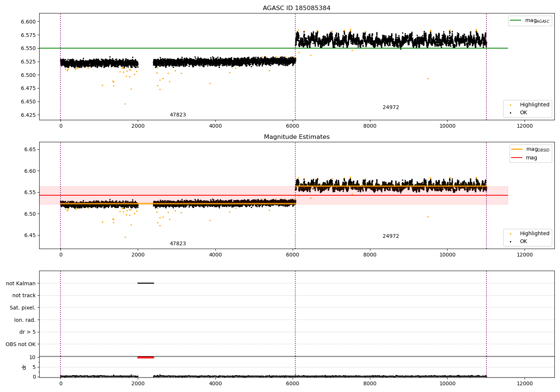Click the 6.45 y-axis tick in middle plot
The height and width of the screenshot is (392, 560).
pyautogui.click(x=29, y=235)
